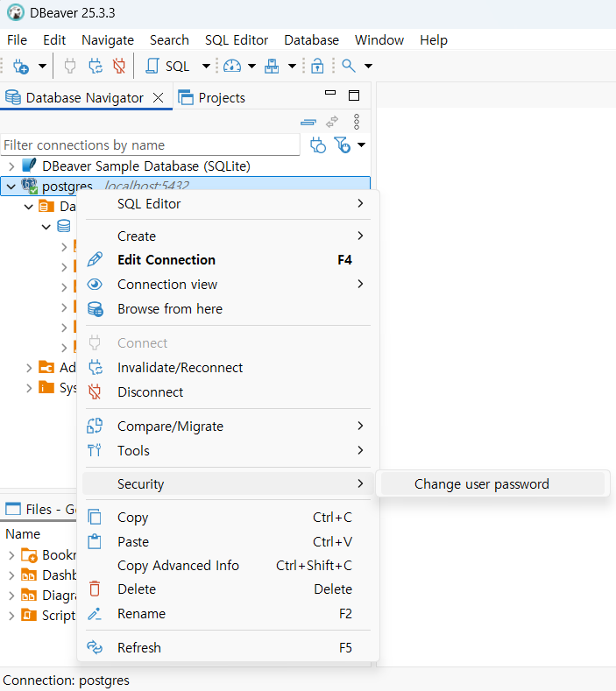Click Security in context menu
616x691 pixels.
coord(228,484)
